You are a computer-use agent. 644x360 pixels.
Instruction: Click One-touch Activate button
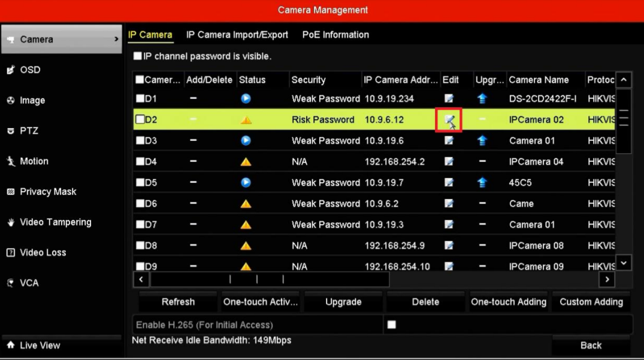[261, 302]
